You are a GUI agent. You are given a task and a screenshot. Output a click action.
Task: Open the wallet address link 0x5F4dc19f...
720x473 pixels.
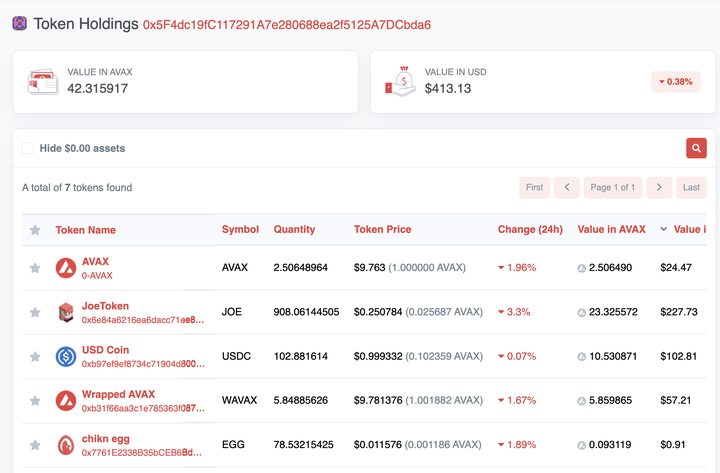coord(287,25)
